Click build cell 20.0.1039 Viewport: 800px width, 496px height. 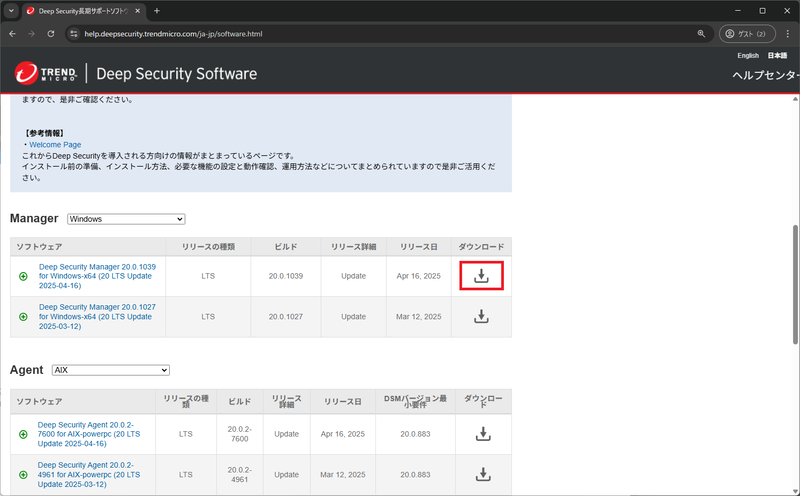[x=286, y=276]
